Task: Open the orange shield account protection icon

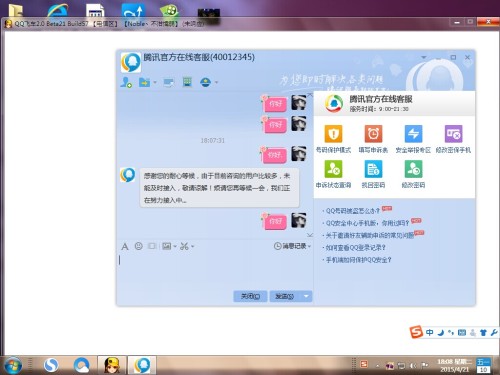Action: coord(333,134)
